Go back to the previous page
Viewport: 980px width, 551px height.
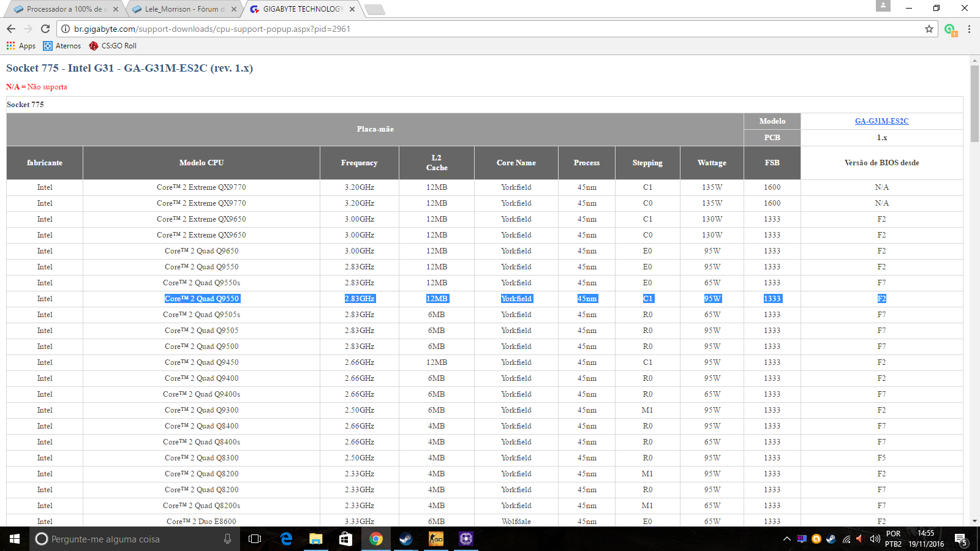click(x=11, y=29)
